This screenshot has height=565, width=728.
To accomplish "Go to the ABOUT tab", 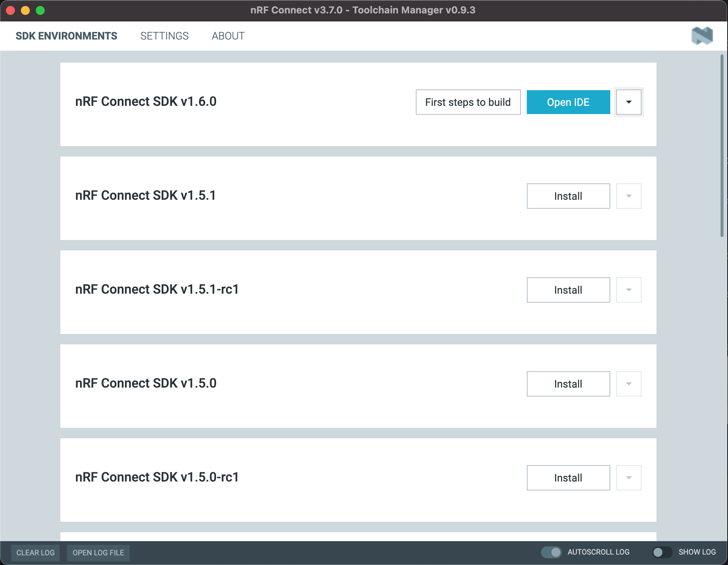I will (228, 36).
